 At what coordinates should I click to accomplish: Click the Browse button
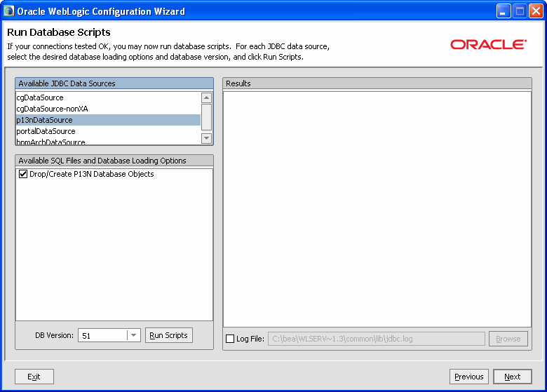click(x=508, y=339)
